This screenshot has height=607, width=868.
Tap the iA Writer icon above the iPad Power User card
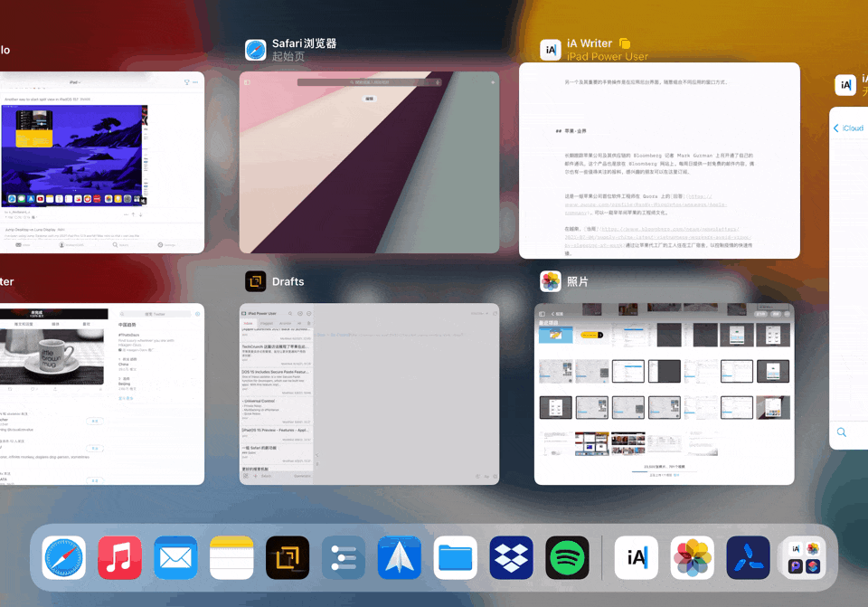point(551,50)
